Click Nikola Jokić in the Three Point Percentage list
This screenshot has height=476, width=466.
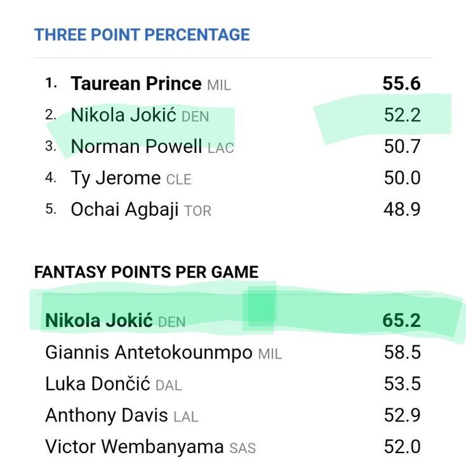point(124,115)
